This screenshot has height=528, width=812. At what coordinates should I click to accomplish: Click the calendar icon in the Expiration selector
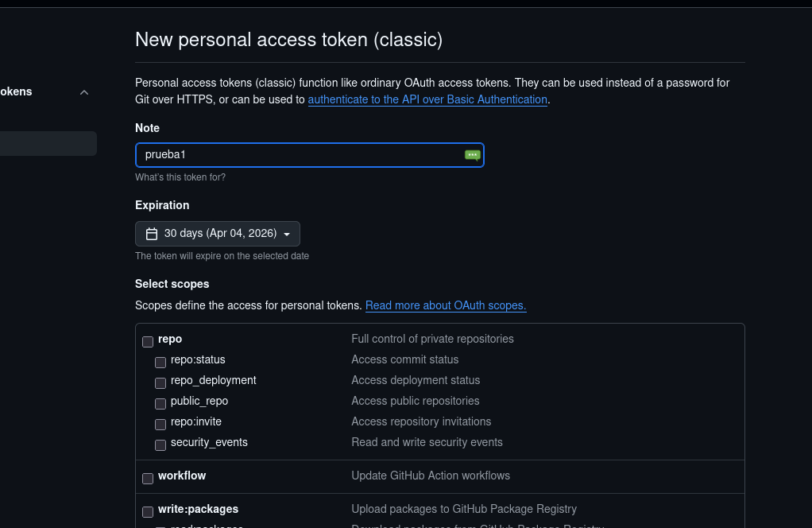coord(152,233)
